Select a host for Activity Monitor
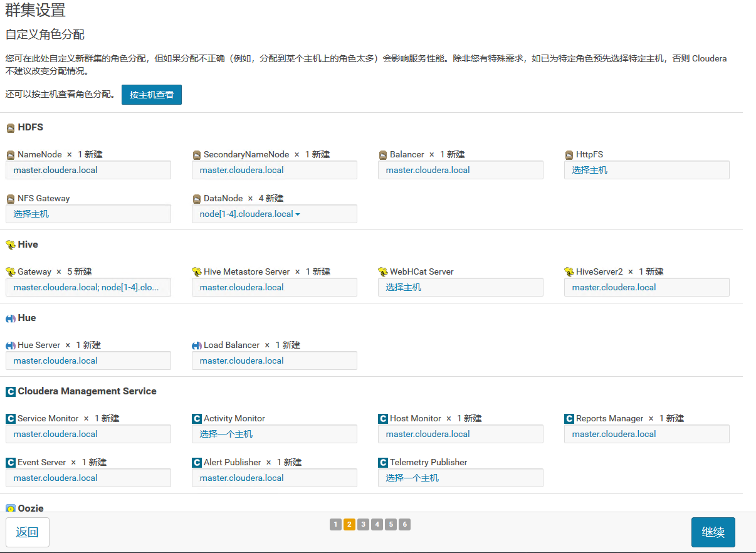This screenshot has height=553, width=756. (x=275, y=434)
